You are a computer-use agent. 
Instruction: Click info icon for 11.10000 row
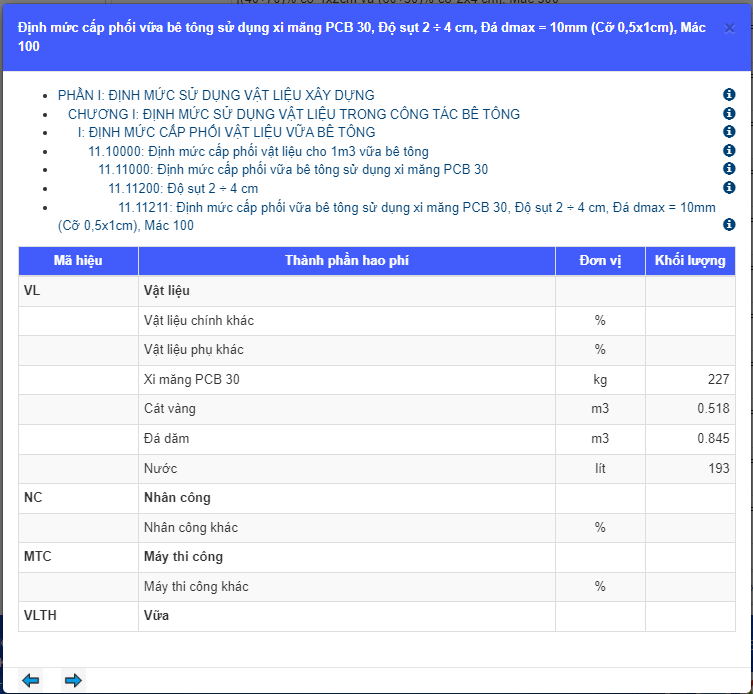coord(729,151)
